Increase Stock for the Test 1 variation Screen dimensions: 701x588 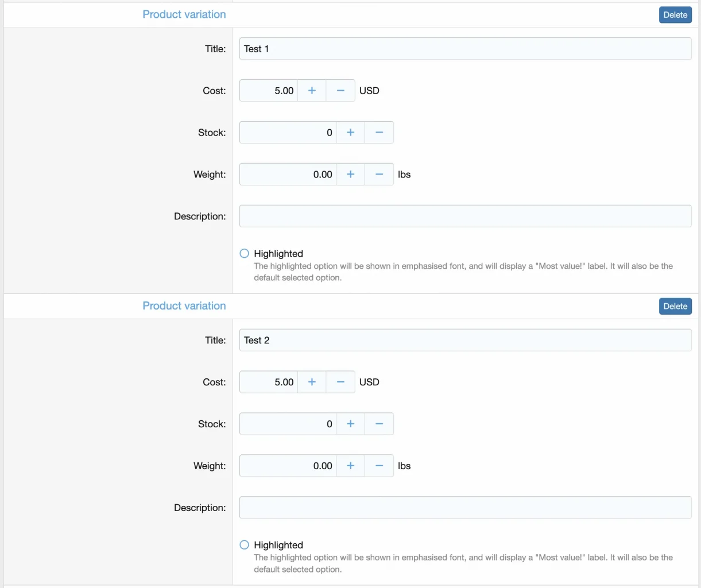pyautogui.click(x=350, y=133)
